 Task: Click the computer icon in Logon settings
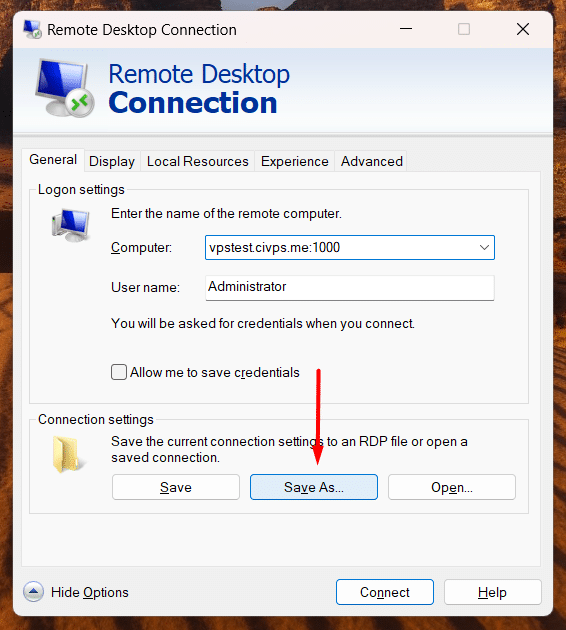coord(71,225)
